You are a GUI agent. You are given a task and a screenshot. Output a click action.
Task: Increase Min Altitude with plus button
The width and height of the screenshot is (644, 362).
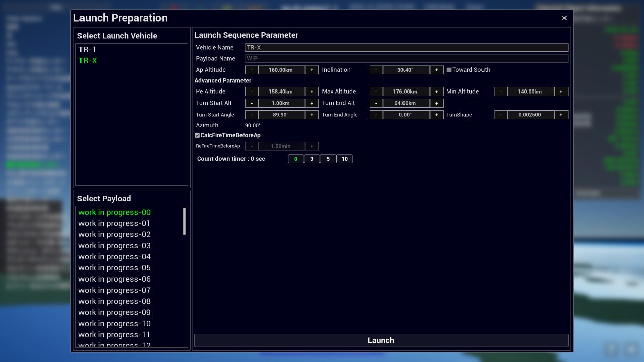click(561, 92)
